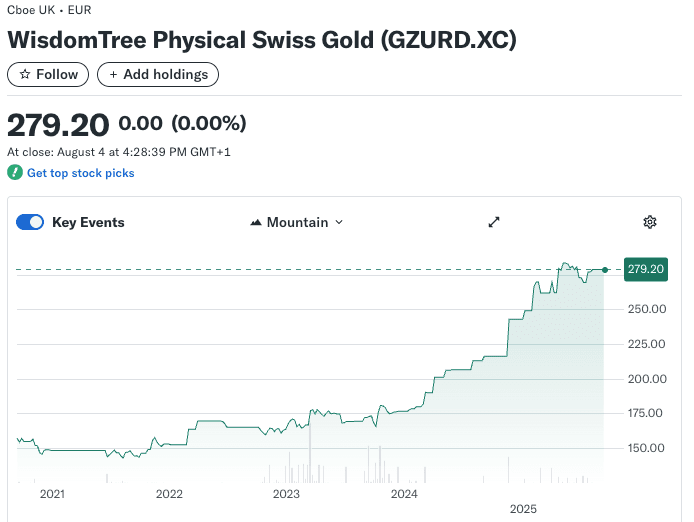Click the 2025 label on the time axis

tap(523, 509)
